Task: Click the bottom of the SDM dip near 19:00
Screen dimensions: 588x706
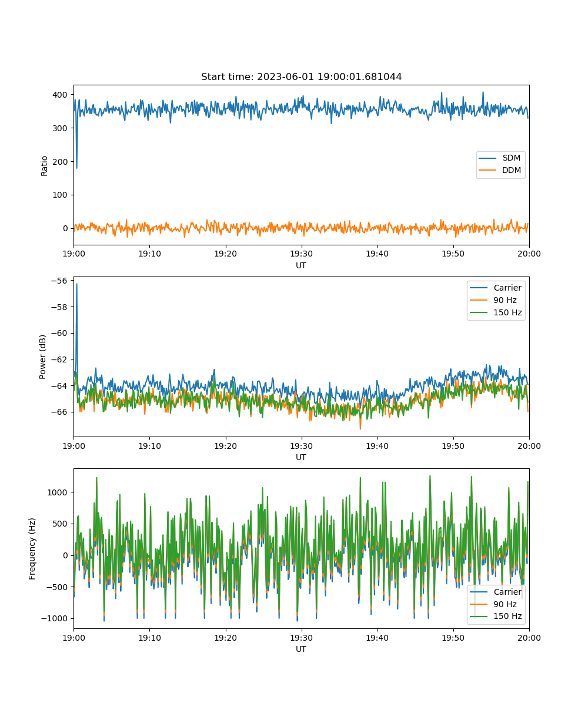Action: [x=76, y=168]
